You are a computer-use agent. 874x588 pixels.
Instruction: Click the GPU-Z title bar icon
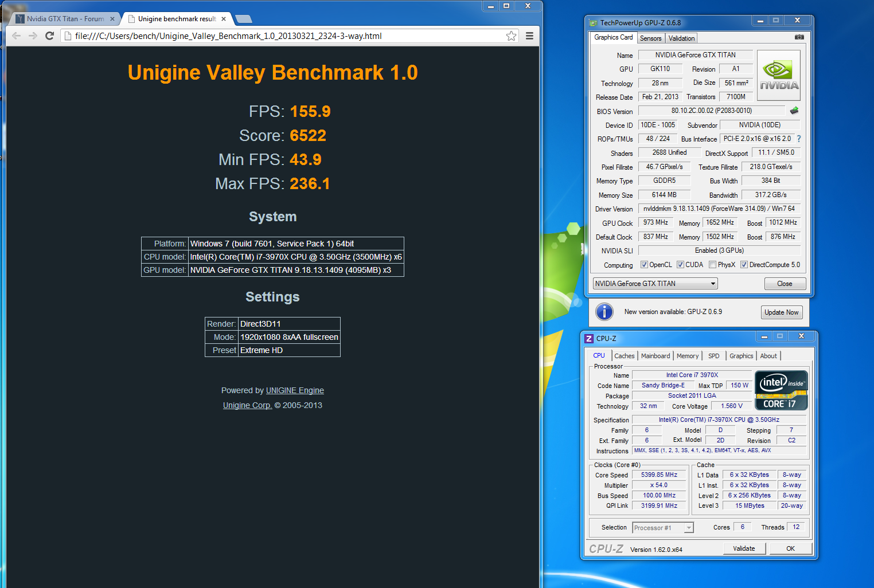tap(594, 23)
